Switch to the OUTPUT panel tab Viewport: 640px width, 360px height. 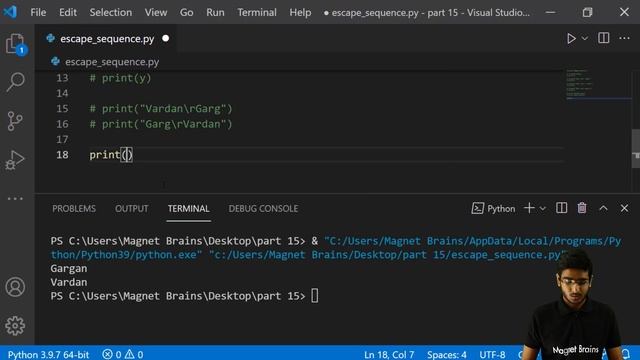point(131,209)
